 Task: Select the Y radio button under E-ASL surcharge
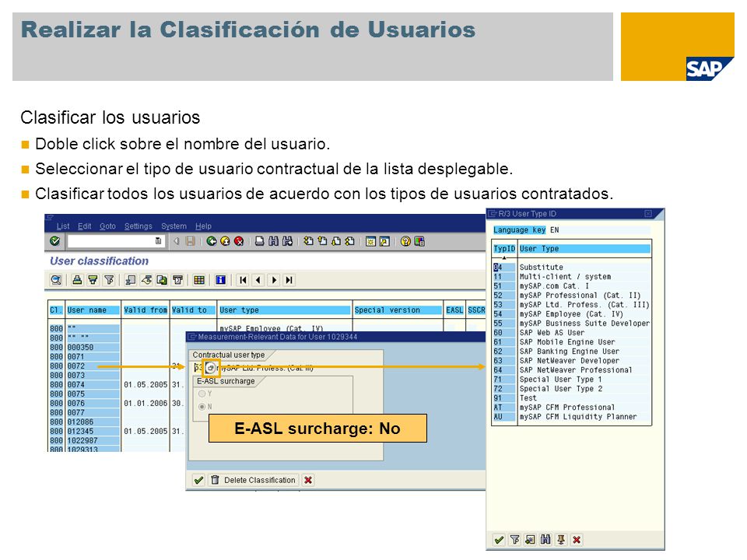(x=202, y=394)
